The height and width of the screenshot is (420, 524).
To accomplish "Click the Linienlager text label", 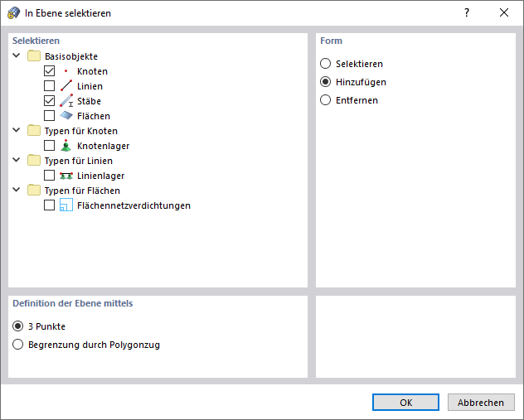I will point(100,176).
